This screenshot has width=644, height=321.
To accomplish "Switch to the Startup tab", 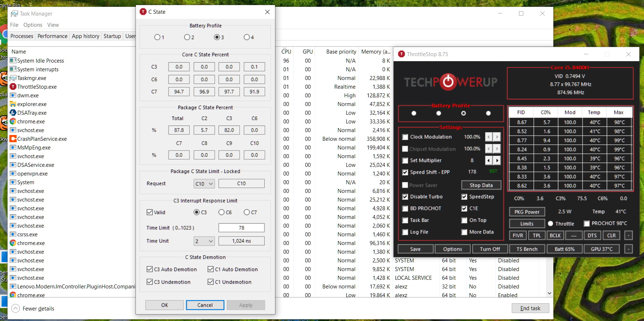I will pos(112,36).
